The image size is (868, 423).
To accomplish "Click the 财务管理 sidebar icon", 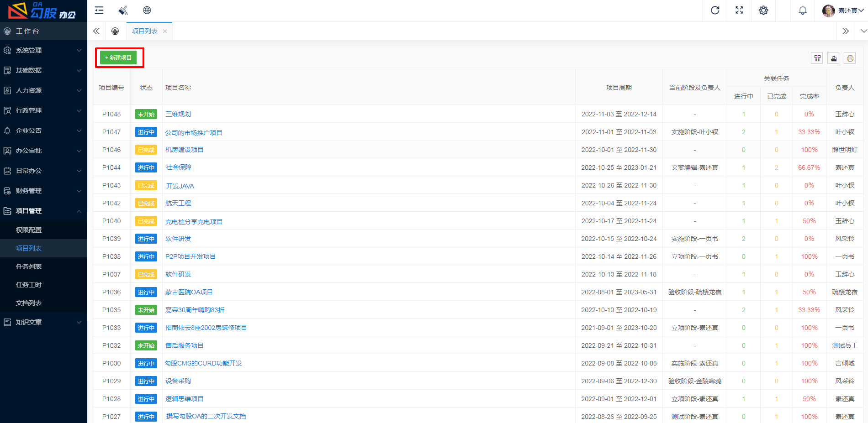I will [7, 191].
